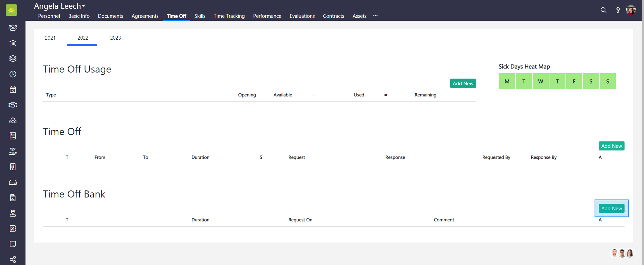
Task: Click the handshake icon in sidebar
Action: (13, 105)
